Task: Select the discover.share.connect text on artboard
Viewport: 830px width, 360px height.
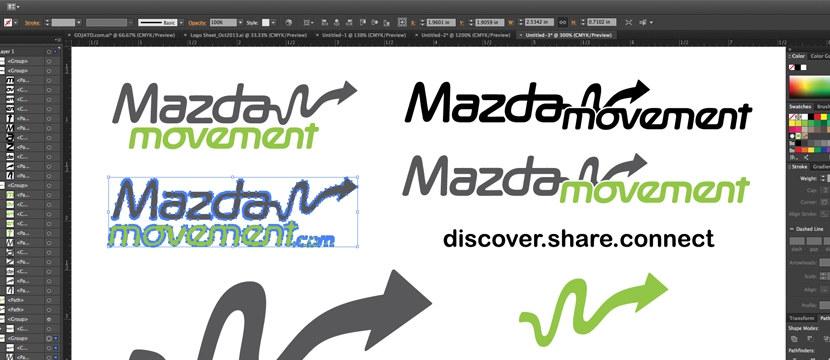Action: [x=579, y=239]
